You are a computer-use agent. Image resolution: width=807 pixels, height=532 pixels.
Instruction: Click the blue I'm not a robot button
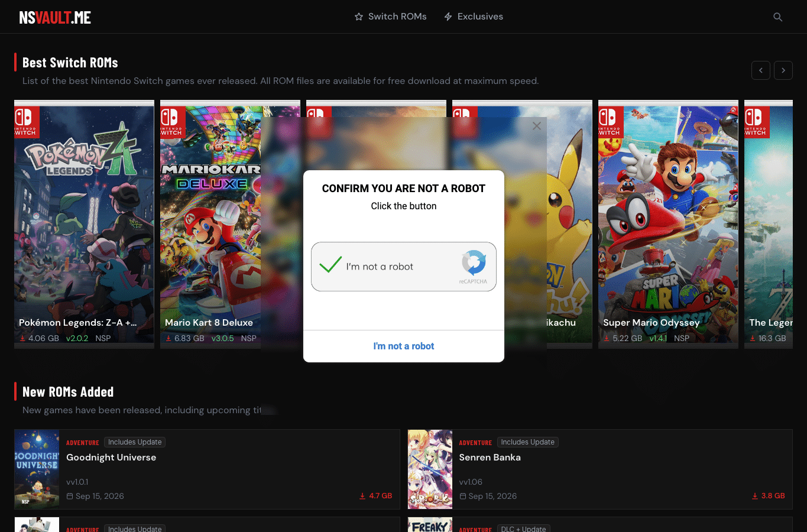(404, 346)
